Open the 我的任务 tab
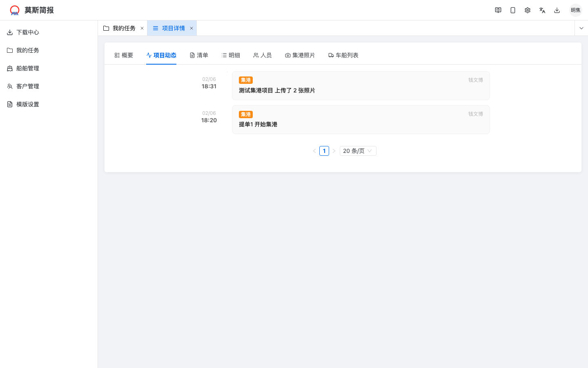This screenshot has height=368, width=588. click(123, 28)
